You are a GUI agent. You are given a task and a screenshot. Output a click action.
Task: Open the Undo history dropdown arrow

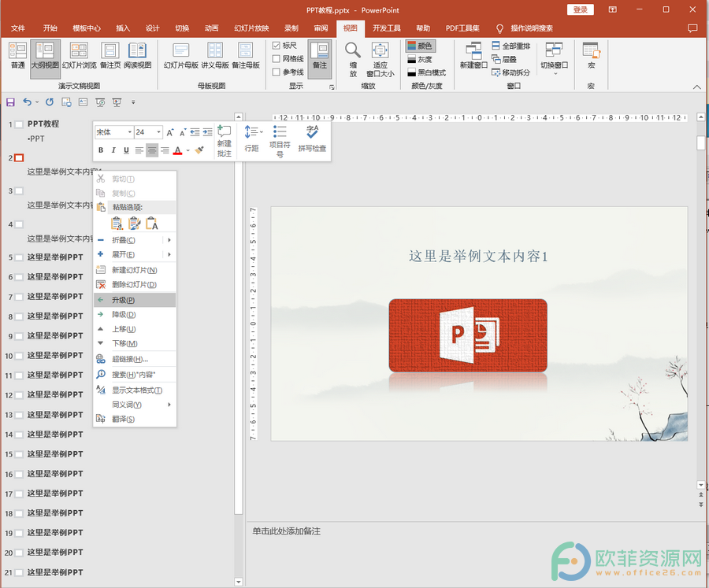[x=37, y=102]
